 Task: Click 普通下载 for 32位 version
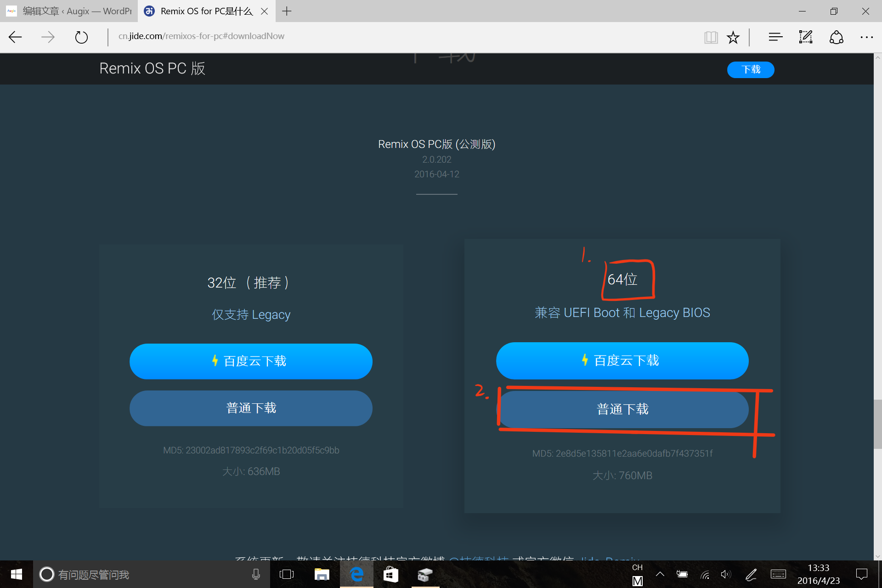pos(251,408)
